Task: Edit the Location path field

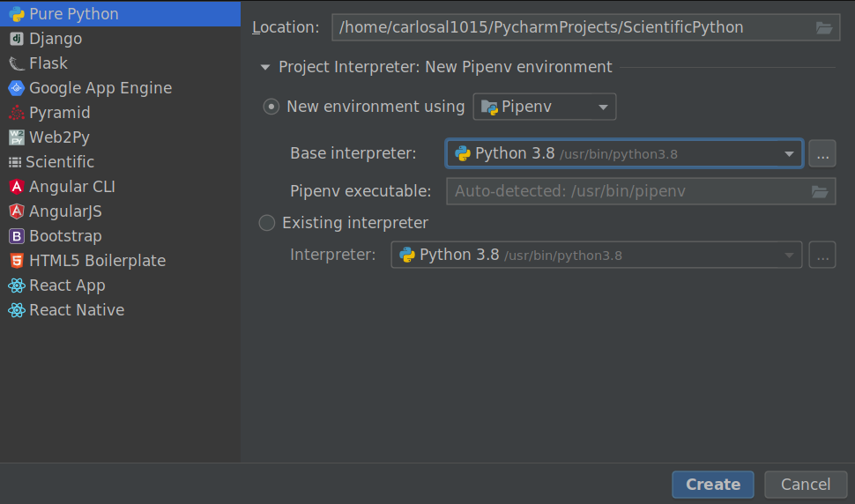Action: click(585, 27)
